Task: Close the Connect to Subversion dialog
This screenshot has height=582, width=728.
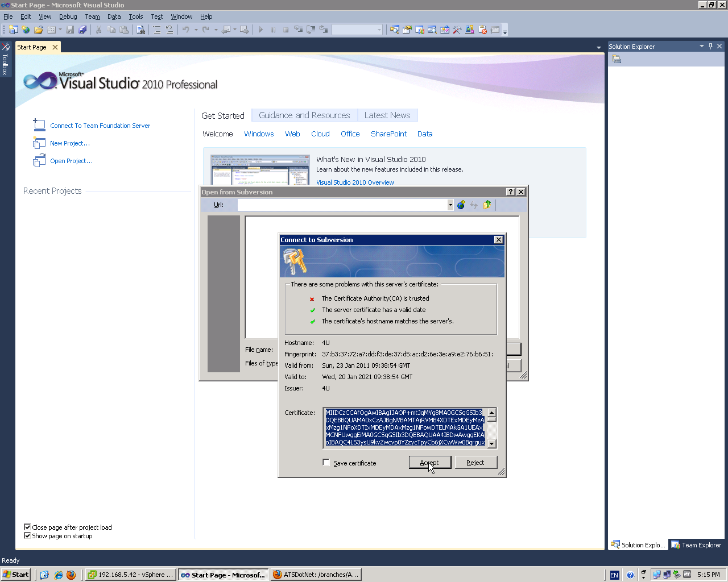Action: (x=499, y=240)
